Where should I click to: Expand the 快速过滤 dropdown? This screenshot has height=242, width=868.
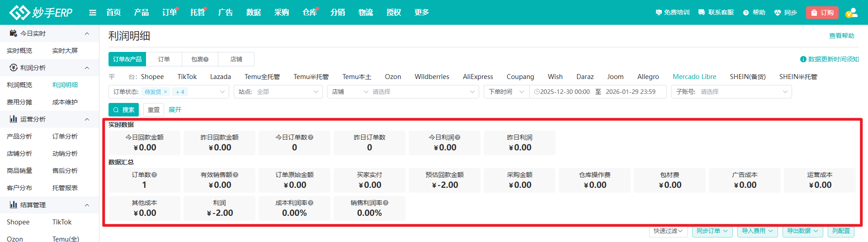(668, 231)
